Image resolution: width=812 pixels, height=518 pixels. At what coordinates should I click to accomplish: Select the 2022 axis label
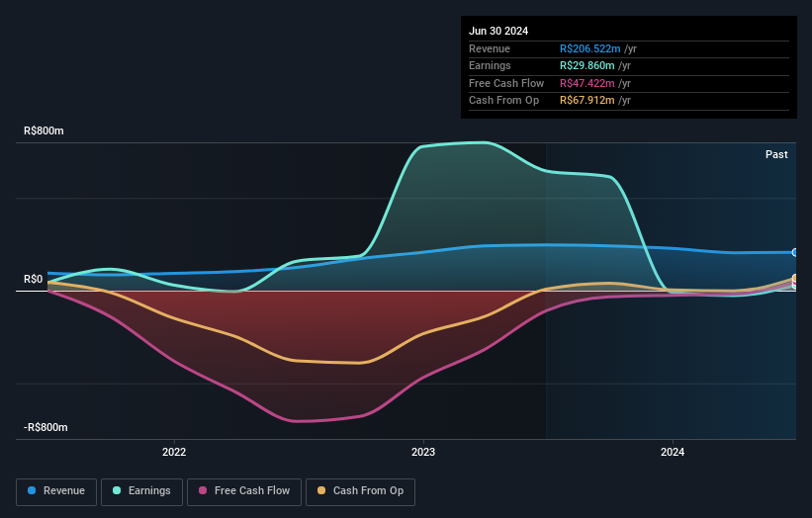click(174, 453)
